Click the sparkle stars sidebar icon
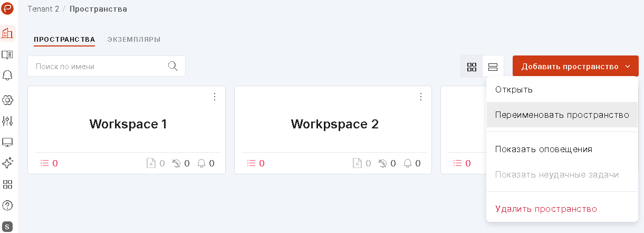This screenshot has width=644, height=233. (x=8, y=163)
